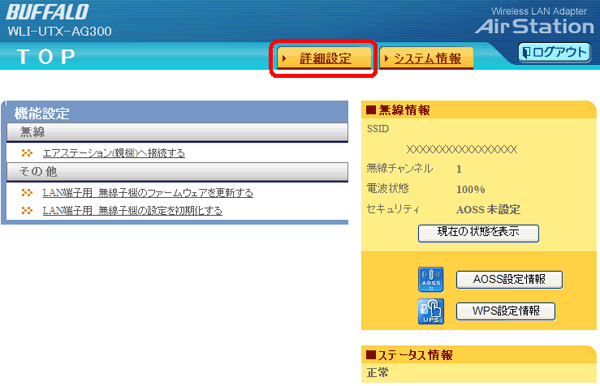This screenshot has height=386, width=600.
Task: Click the small arrow inside システム情報 tab
Action: tap(386, 59)
